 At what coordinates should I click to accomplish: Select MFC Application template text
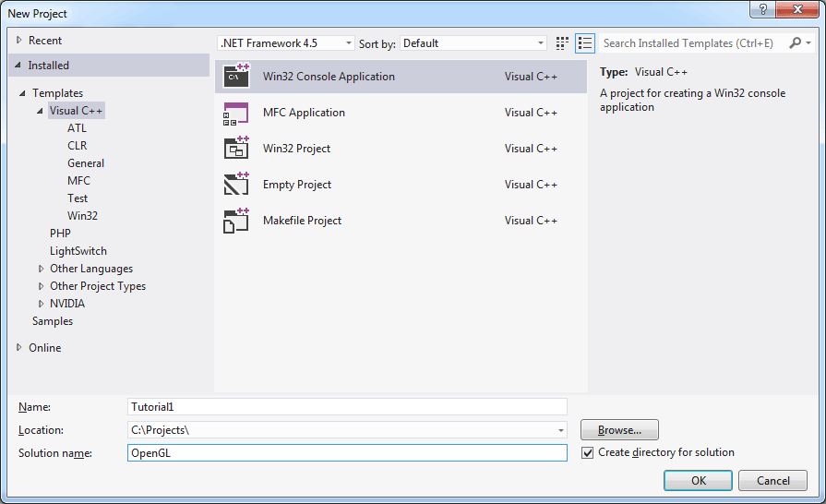pyautogui.click(x=304, y=113)
